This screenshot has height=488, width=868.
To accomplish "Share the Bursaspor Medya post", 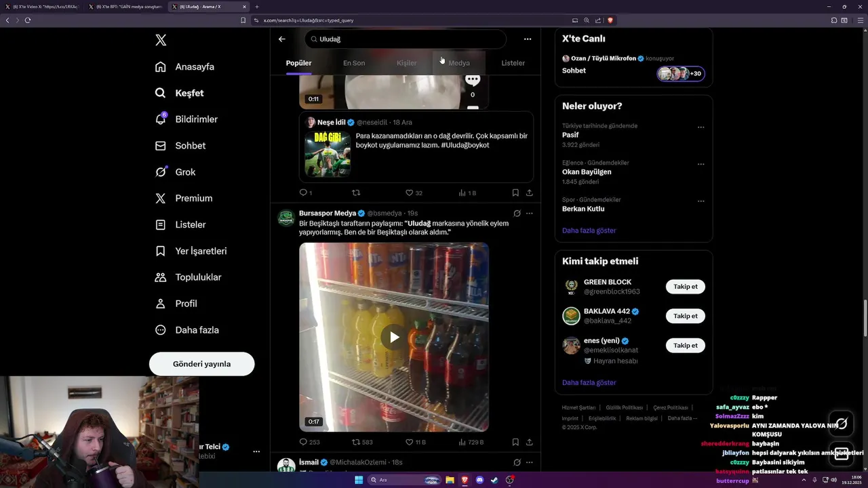I will point(530,442).
